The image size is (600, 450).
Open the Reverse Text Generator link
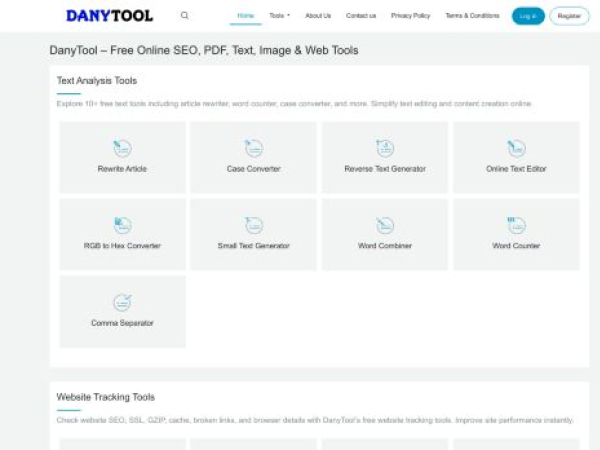tap(385, 169)
